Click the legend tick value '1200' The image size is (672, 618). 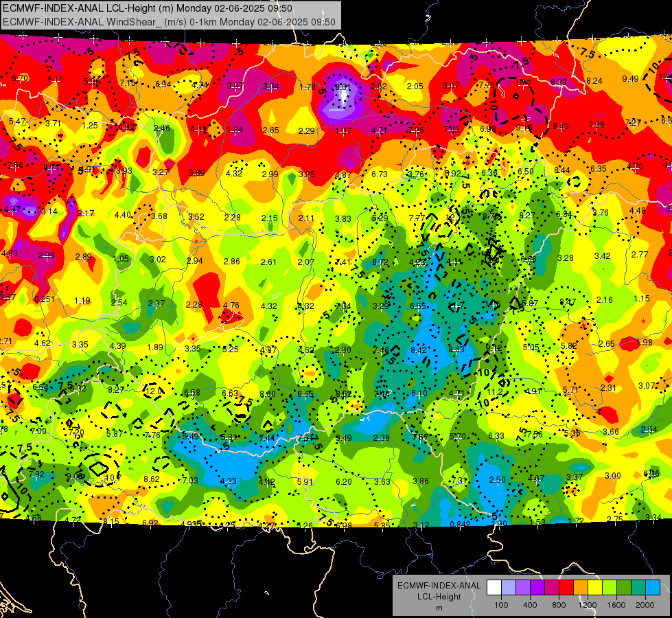(x=587, y=605)
